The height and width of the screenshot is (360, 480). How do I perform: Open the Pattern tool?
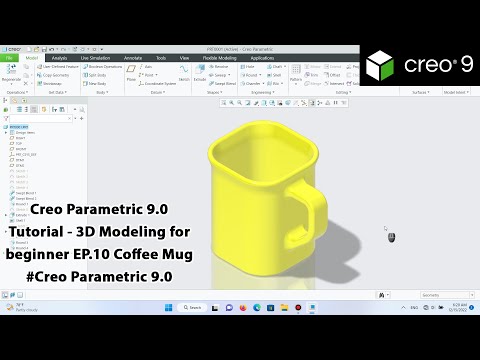[296, 73]
